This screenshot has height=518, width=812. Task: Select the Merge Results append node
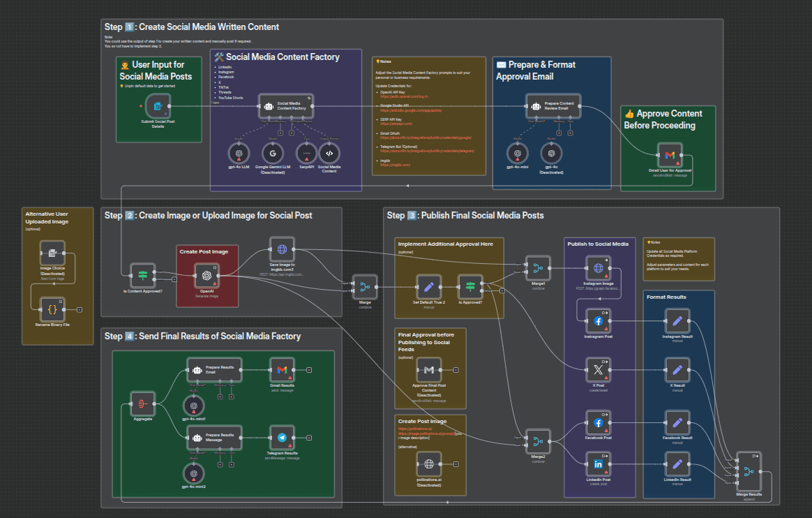748,471
